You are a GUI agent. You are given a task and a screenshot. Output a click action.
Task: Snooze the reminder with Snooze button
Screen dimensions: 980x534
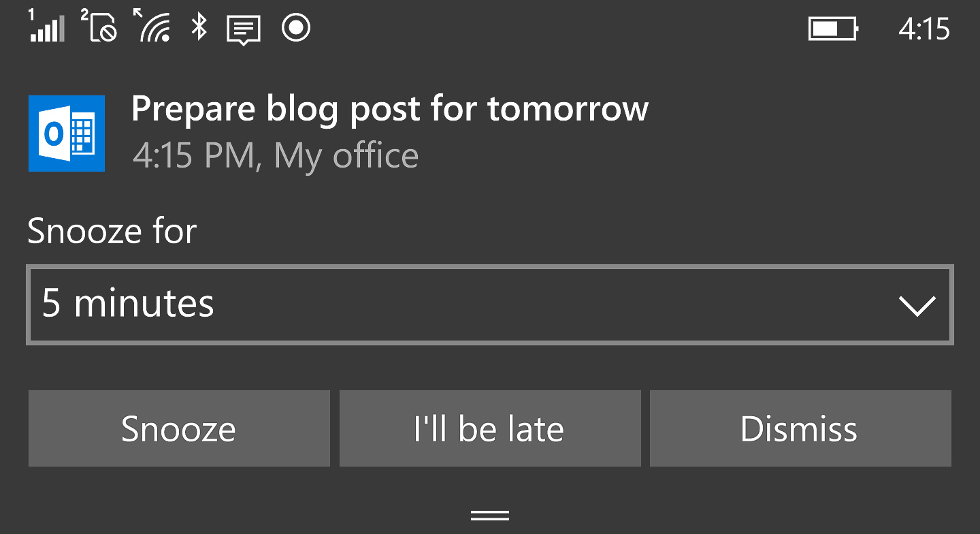[x=179, y=428]
